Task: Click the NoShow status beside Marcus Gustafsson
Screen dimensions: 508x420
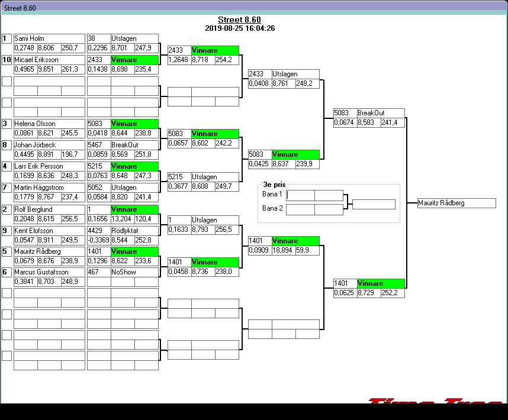Action: click(134, 272)
